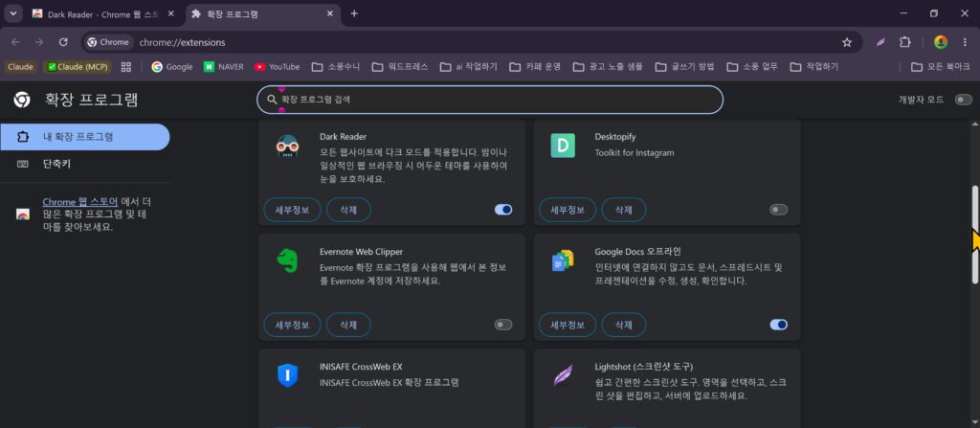This screenshot has height=428, width=980.
Task: Open the Claude (MCP) bookmark
Action: coord(78,66)
